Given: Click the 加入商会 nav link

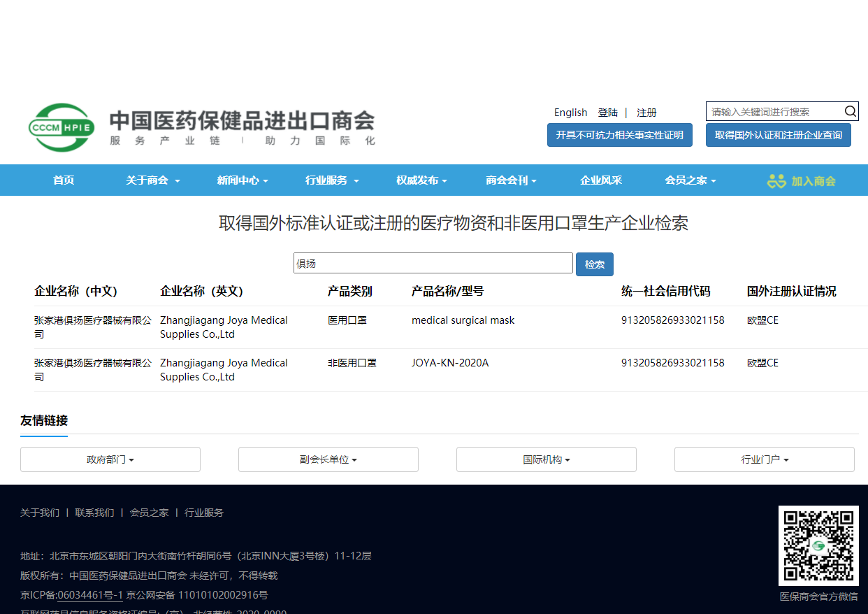Looking at the screenshot, I should [802, 180].
